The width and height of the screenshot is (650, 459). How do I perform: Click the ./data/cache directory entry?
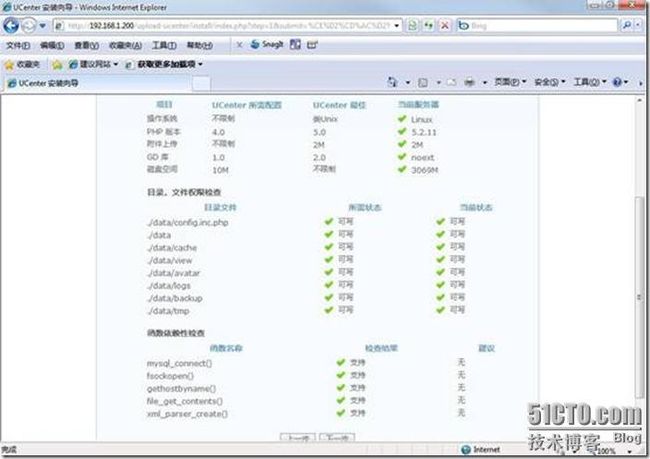(x=172, y=248)
